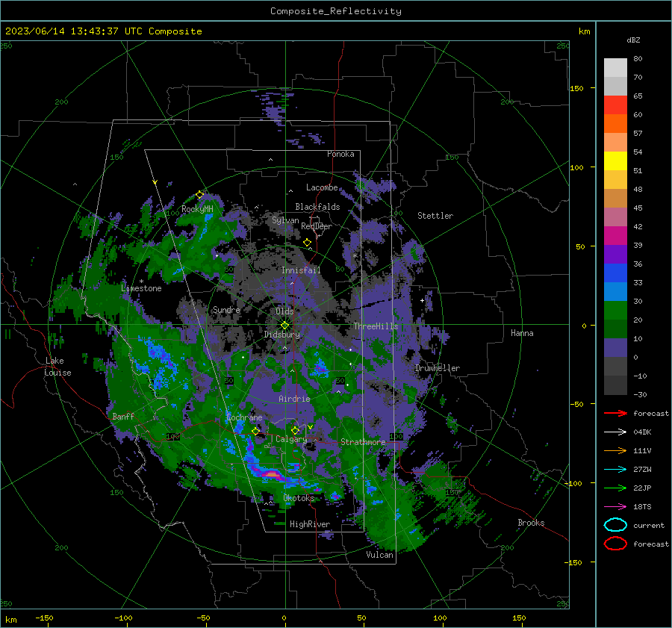Click the Lake Louise label
The height and width of the screenshot is (628, 672).
tap(57, 367)
